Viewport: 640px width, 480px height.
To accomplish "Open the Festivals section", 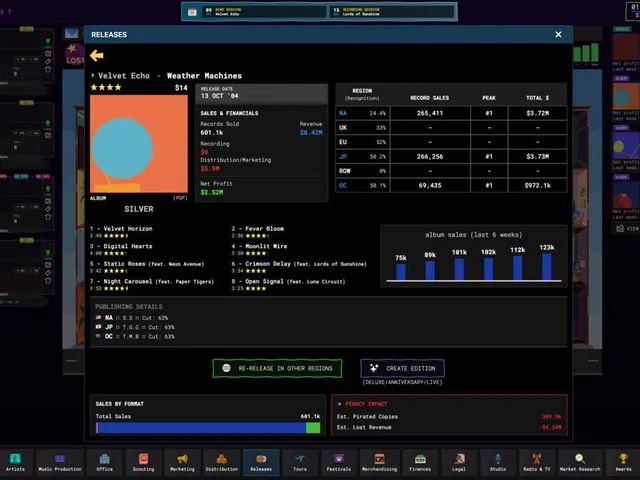I will pyautogui.click(x=339, y=462).
